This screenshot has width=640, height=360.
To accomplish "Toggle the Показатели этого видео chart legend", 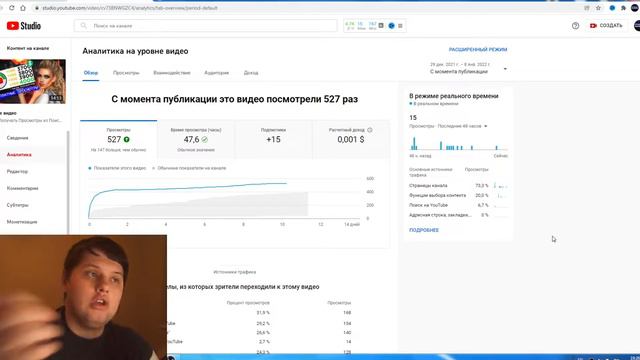I will tap(117, 168).
